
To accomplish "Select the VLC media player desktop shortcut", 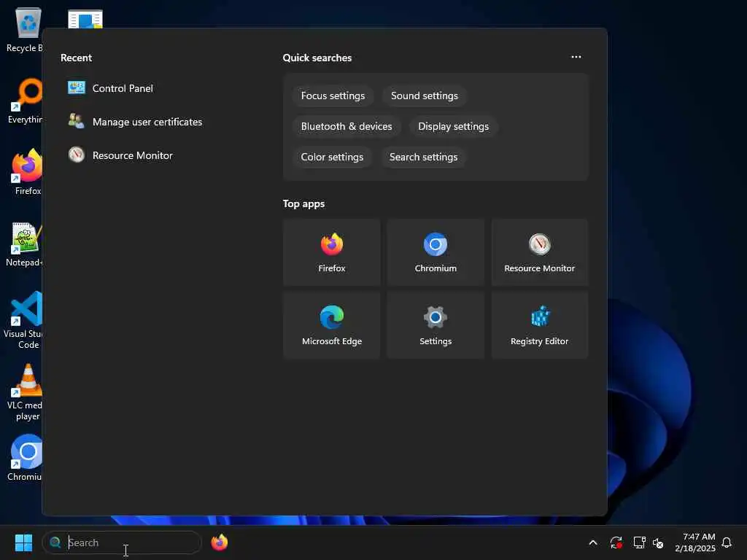I will (x=25, y=392).
